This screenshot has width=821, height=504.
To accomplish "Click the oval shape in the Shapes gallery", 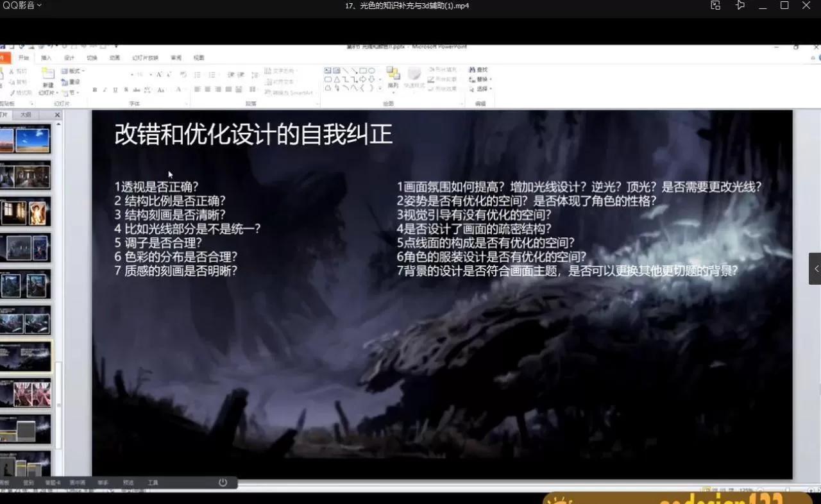I will [x=372, y=71].
